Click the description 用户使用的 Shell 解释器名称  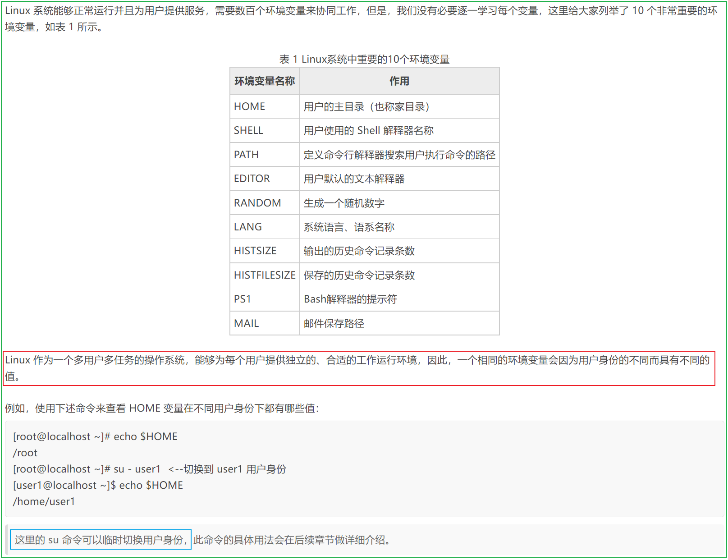tap(399, 130)
